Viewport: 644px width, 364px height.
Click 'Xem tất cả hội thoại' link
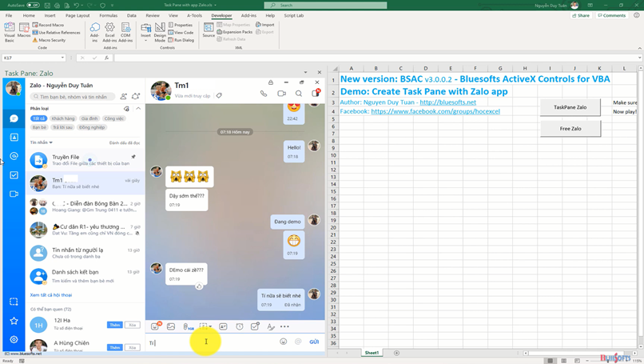[51, 295]
